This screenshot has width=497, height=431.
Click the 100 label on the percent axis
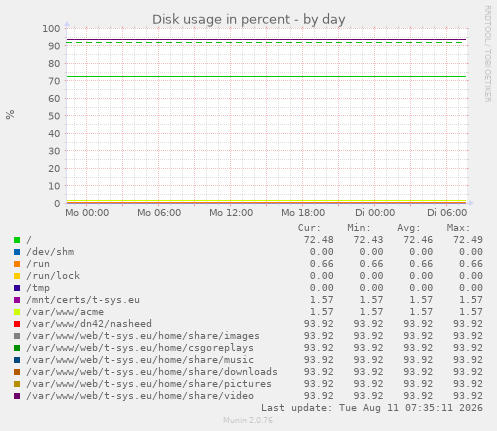point(51,28)
